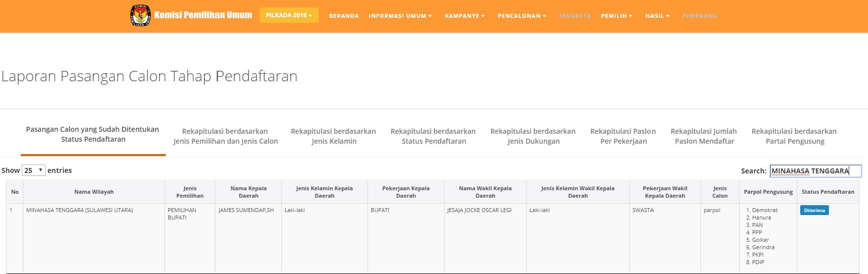Click the KPU logo emblem
868x274 pixels.
click(141, 15)
